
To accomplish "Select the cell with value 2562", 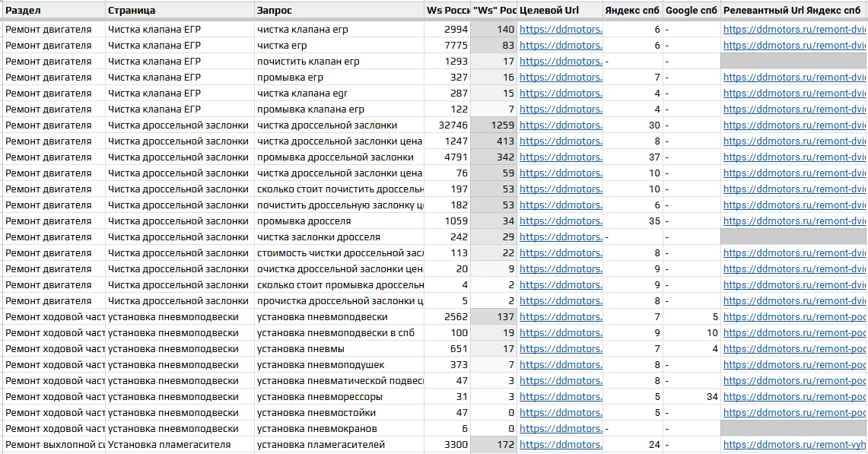I will point(447,316).
